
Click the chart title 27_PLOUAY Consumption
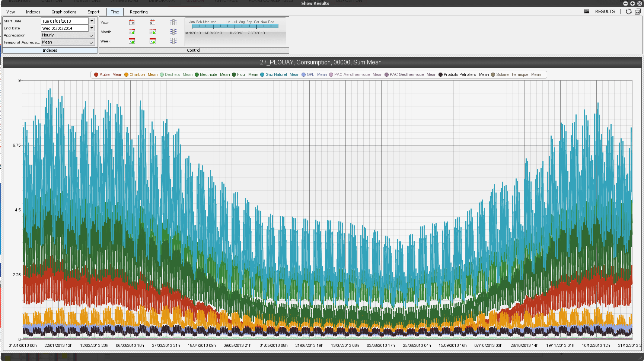(x=321, y=62)
